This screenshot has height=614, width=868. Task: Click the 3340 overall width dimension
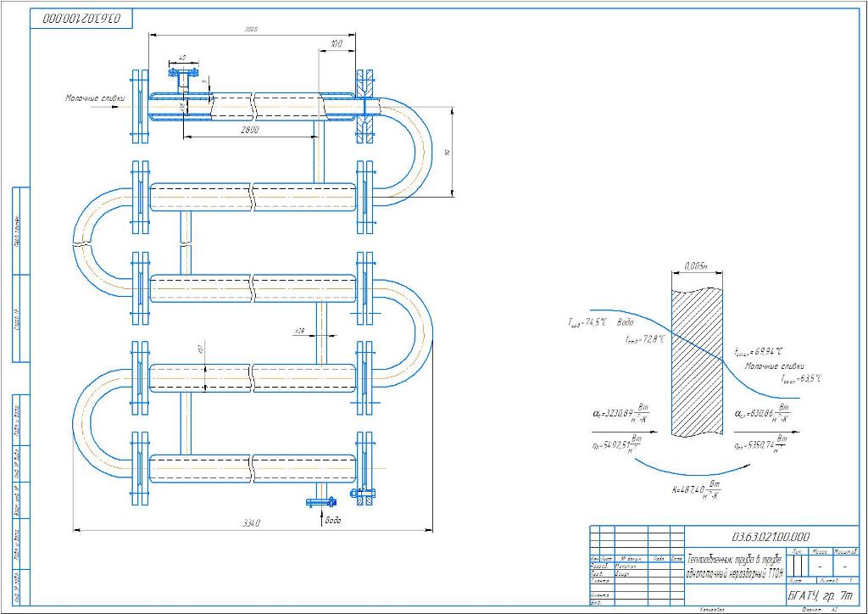[253, 522]
